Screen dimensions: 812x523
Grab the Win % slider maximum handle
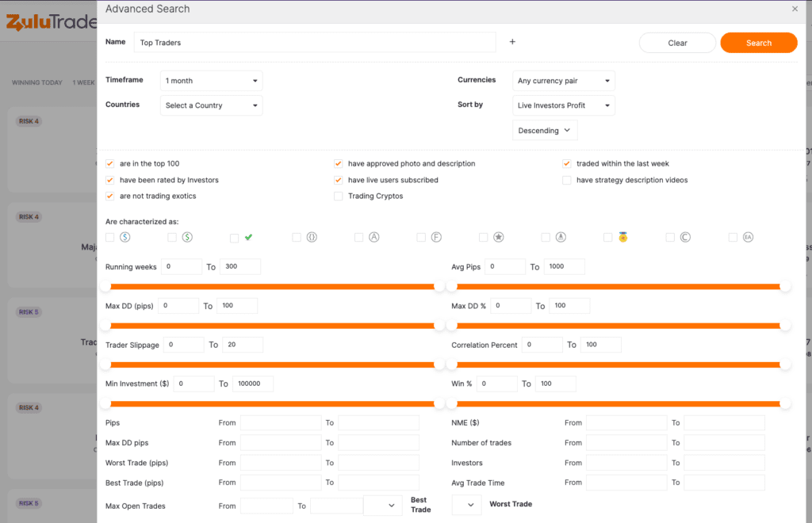785,403
